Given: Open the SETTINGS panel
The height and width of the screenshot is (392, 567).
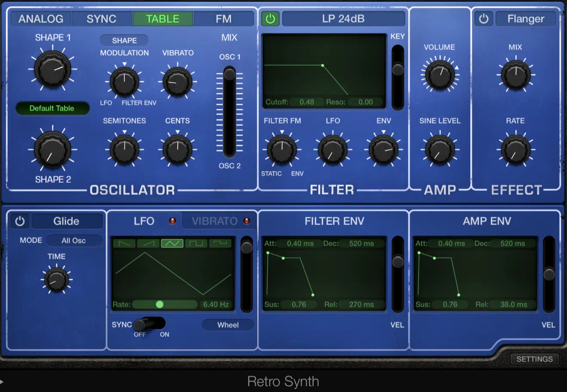Looking at the screenshot, I should tap(534, 359).
